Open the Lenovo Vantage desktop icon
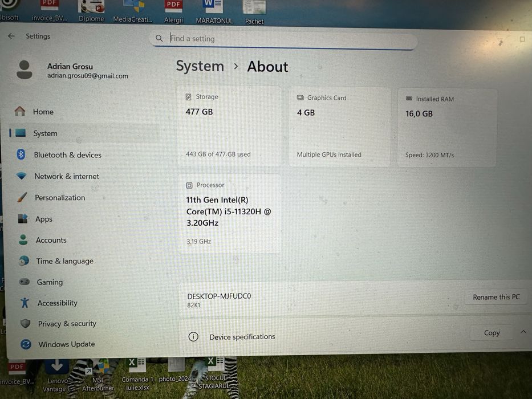This screenshot has height=399, width=532. [56, 376]
